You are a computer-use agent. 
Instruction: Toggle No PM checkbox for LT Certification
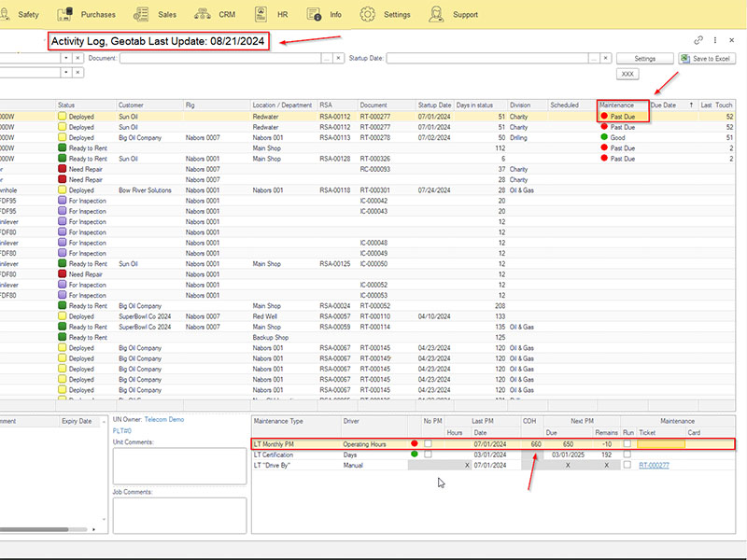[x=429, y=455]
